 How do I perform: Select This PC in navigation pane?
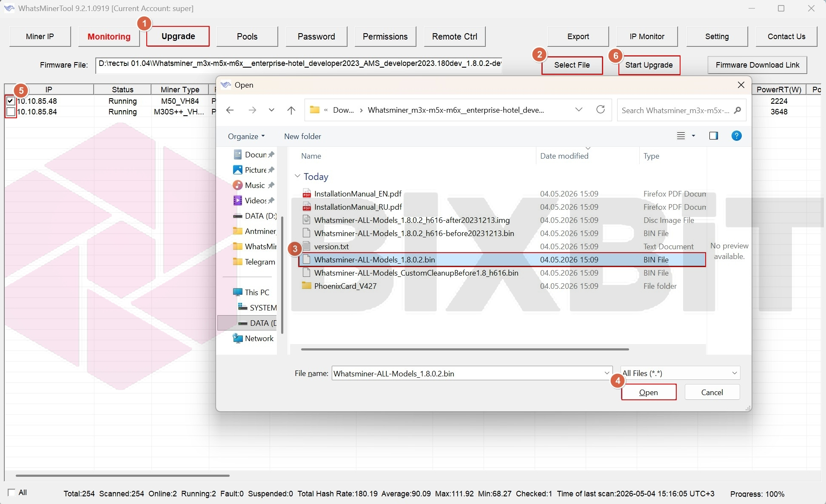251,292
